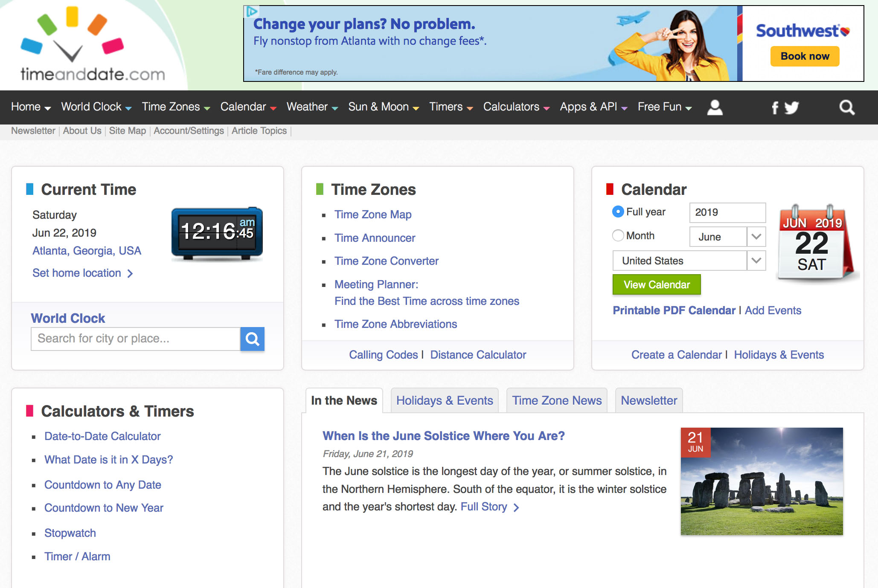This screenshot has height=588, width=878.
Task: Click Create a Calendar link
Action: (x=677, y=355)
